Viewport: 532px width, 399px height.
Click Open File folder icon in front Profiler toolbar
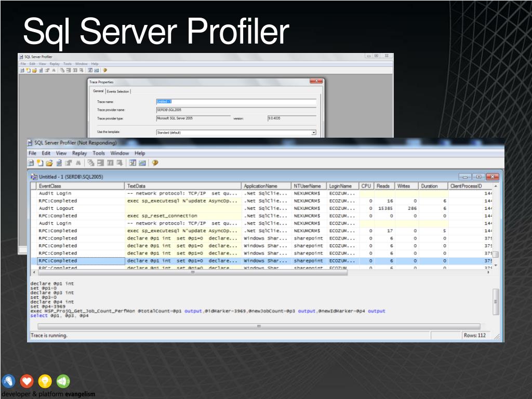tap(49, 163)
